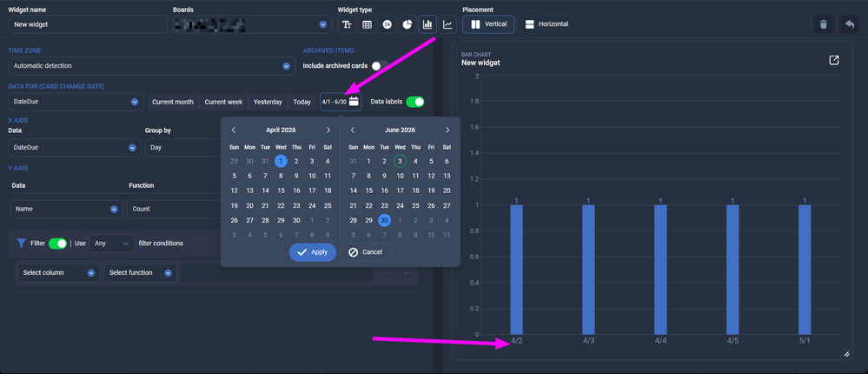The width and height of the screenshot is (868, 374).
Task: Open the Group by Day dropdown
Action: 182,148
